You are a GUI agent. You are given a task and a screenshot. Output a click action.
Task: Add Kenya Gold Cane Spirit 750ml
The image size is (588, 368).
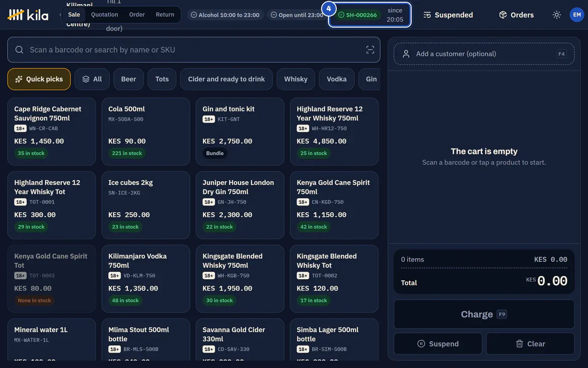pyautogui.click(x=334, y=205)
